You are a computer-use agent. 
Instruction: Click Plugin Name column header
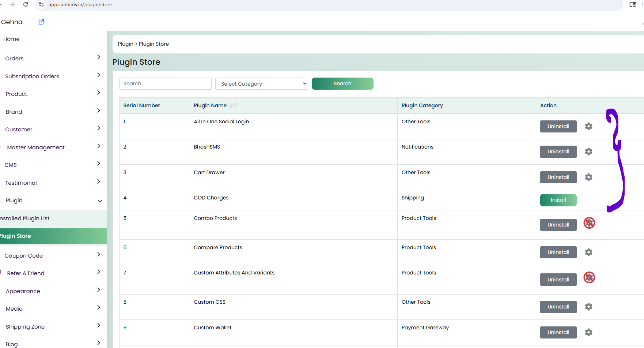(x=210, y=105)
